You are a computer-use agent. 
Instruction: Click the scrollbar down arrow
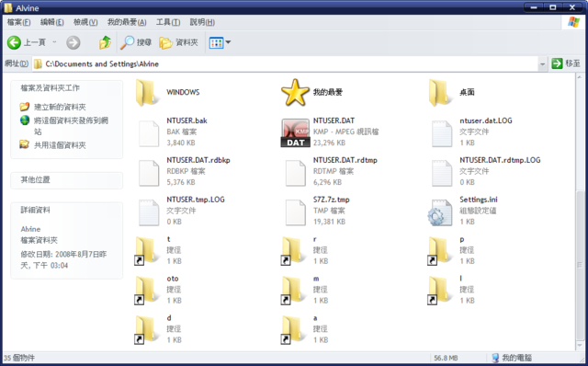(x=580, y=346)
